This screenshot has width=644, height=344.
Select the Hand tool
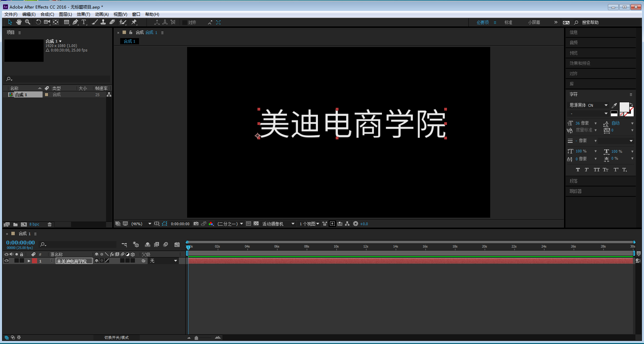(x=19, y=22)
